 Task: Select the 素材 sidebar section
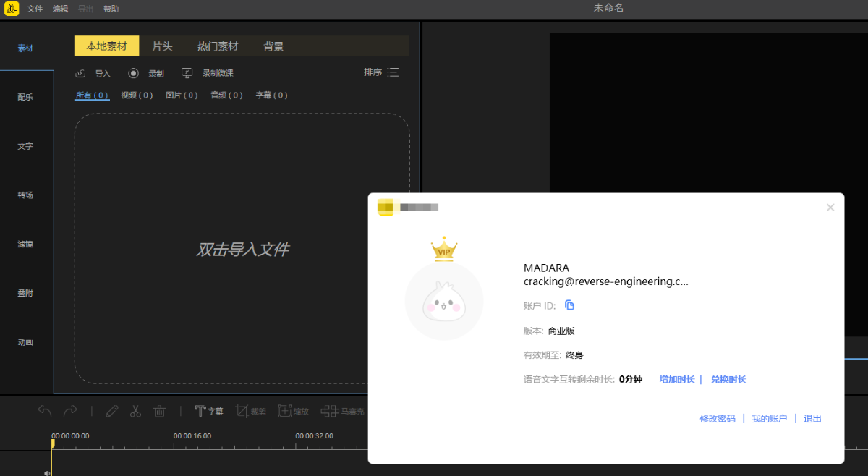pyautogui.click(x=25, y=48)
